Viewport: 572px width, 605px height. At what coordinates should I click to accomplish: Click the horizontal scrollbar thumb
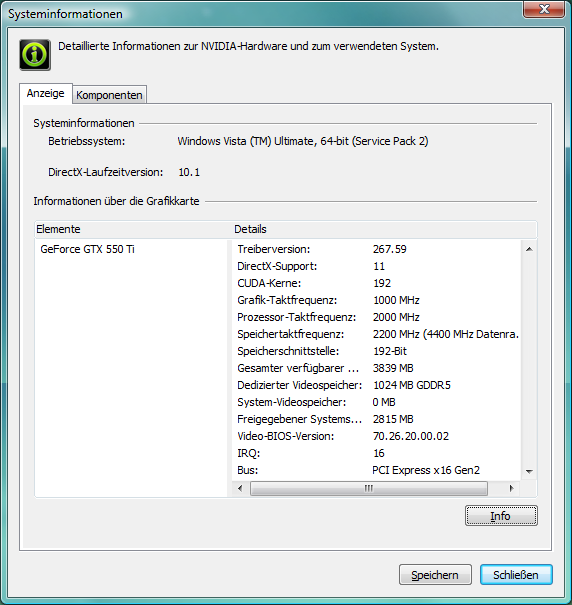click(x=369, y=488)
